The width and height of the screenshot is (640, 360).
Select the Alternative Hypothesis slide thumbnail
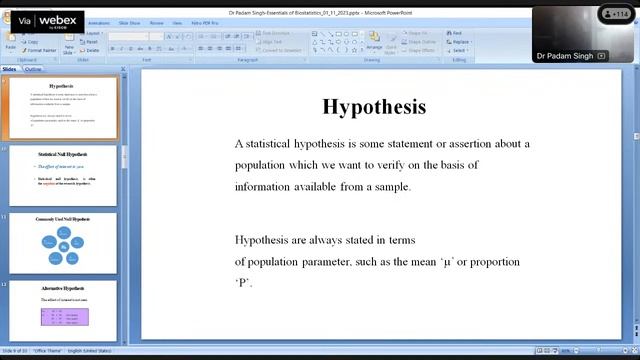point(63,311)
